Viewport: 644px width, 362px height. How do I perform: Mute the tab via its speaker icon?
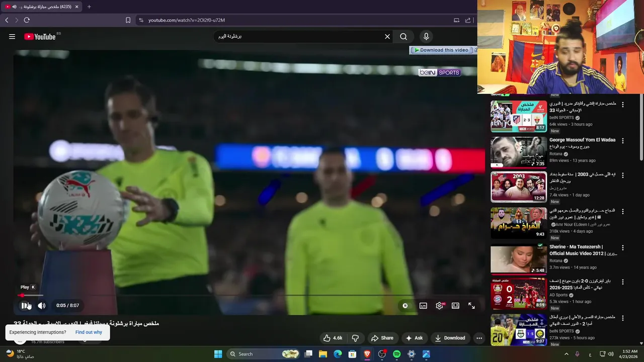point(15,7)
